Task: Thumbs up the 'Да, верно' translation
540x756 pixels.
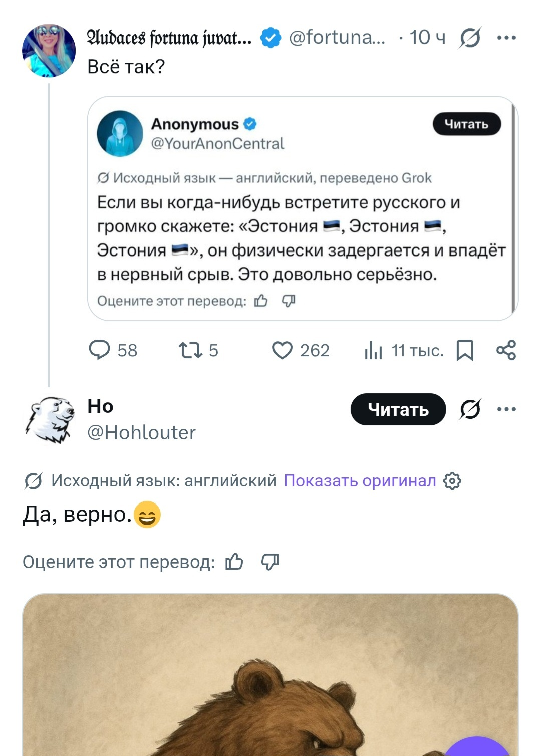Action: [x=234, y=562]
